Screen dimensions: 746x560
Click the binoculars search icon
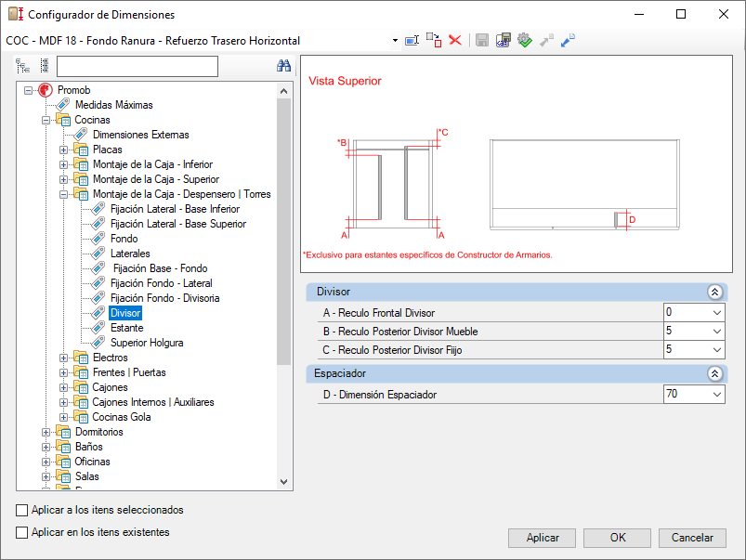coord(283,66)
